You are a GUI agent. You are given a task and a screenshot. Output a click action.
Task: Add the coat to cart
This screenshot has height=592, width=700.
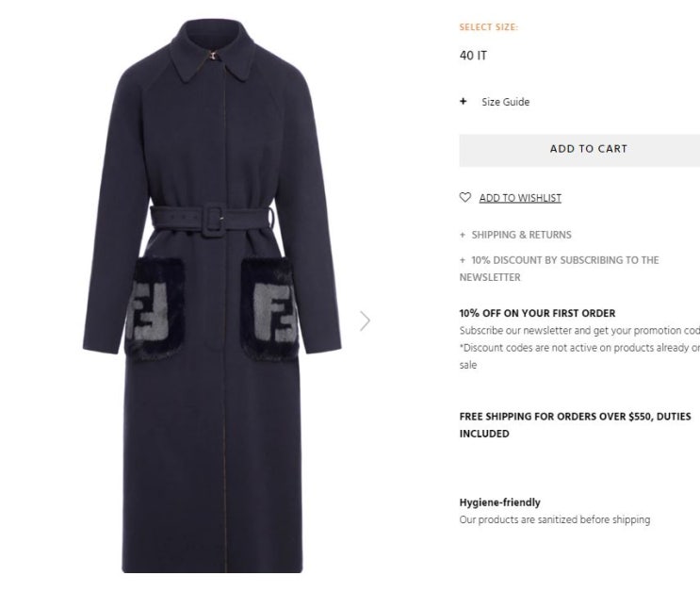579,150
